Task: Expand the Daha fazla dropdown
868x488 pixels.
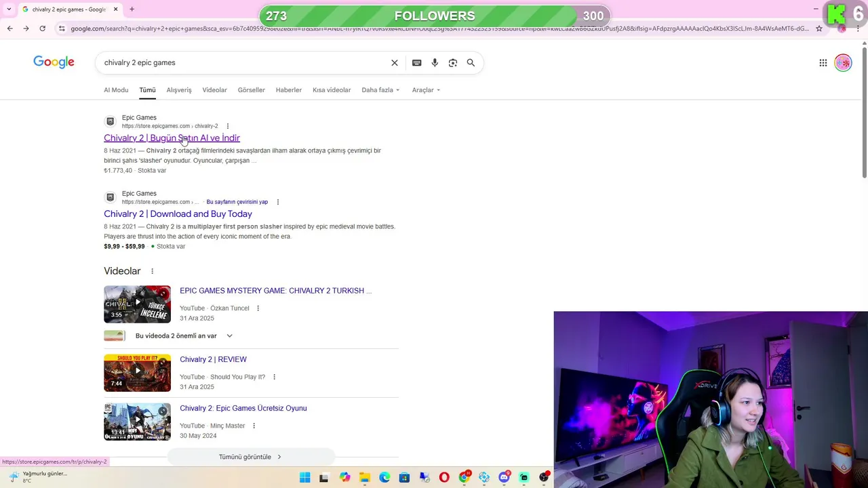Action: coord(380,90)
